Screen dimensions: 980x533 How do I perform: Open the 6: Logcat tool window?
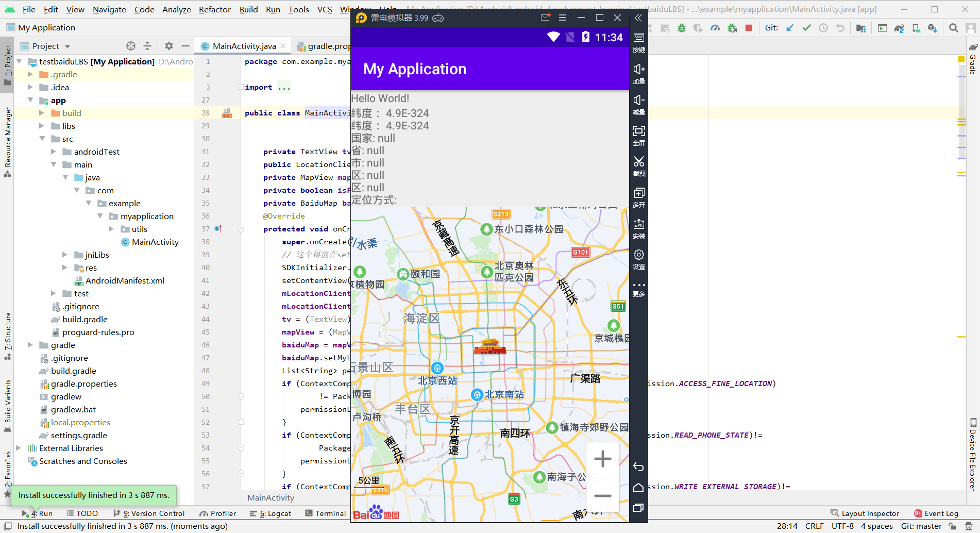271,513
